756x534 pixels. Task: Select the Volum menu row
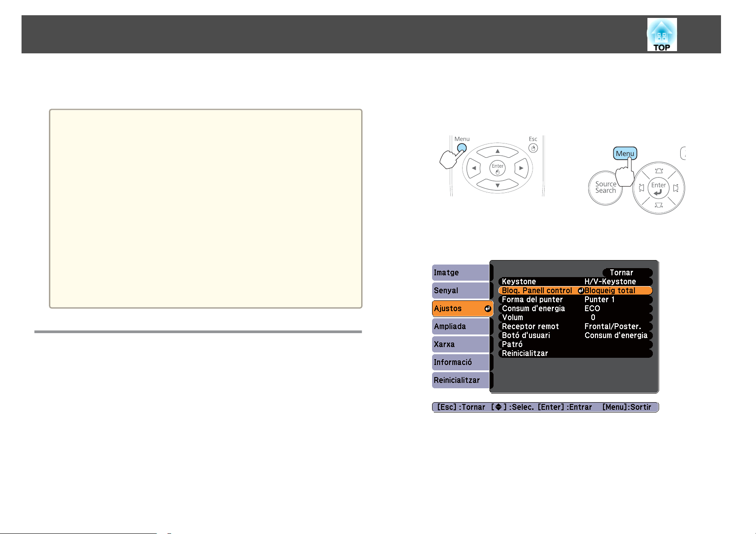(x=575, y=317)
